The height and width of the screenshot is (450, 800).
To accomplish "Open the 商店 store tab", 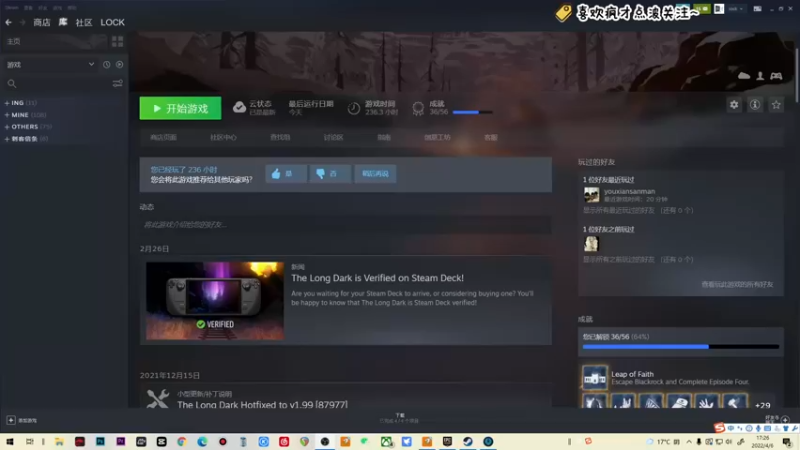I will click(x=42, y=22).
